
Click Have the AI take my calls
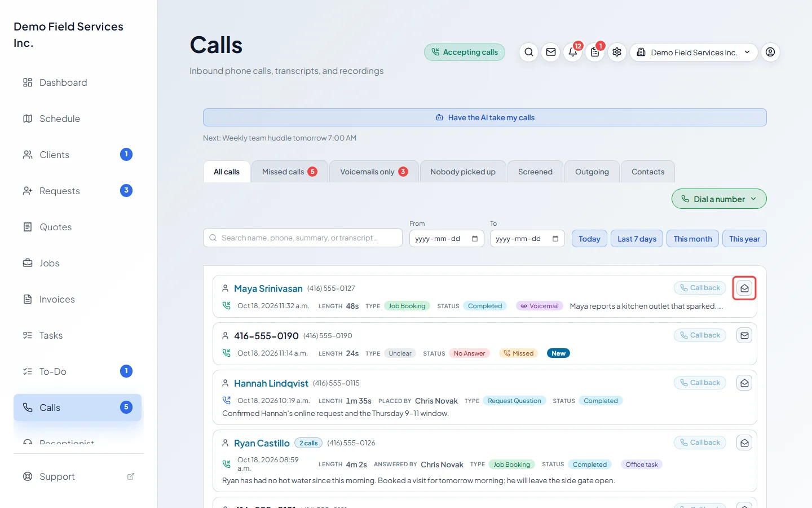tap(485, 117)
